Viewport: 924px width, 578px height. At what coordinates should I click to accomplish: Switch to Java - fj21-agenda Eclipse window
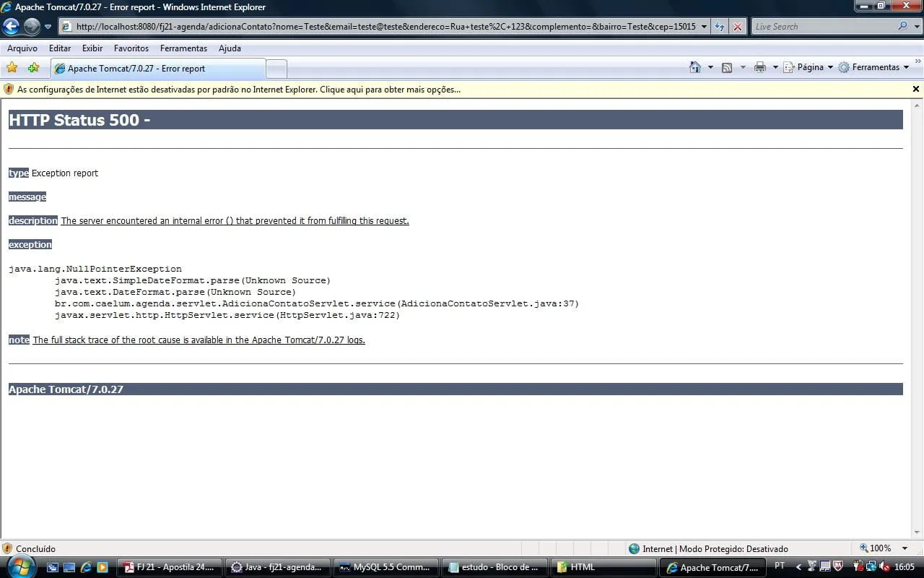(x=277, y=567)
